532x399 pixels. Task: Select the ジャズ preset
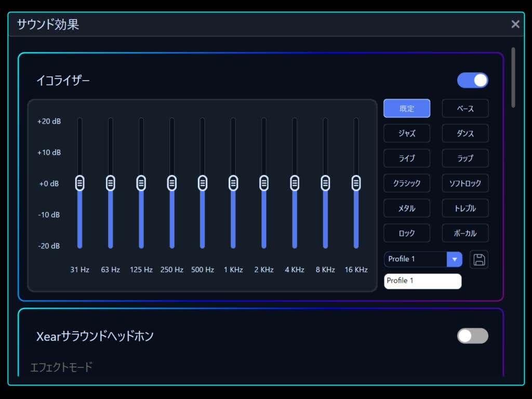(x=407, y=133)
